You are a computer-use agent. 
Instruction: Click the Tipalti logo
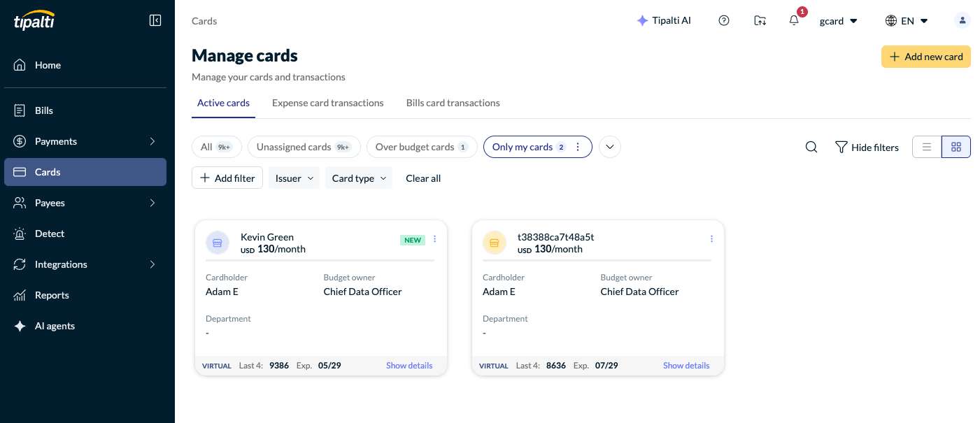[34, 20]
